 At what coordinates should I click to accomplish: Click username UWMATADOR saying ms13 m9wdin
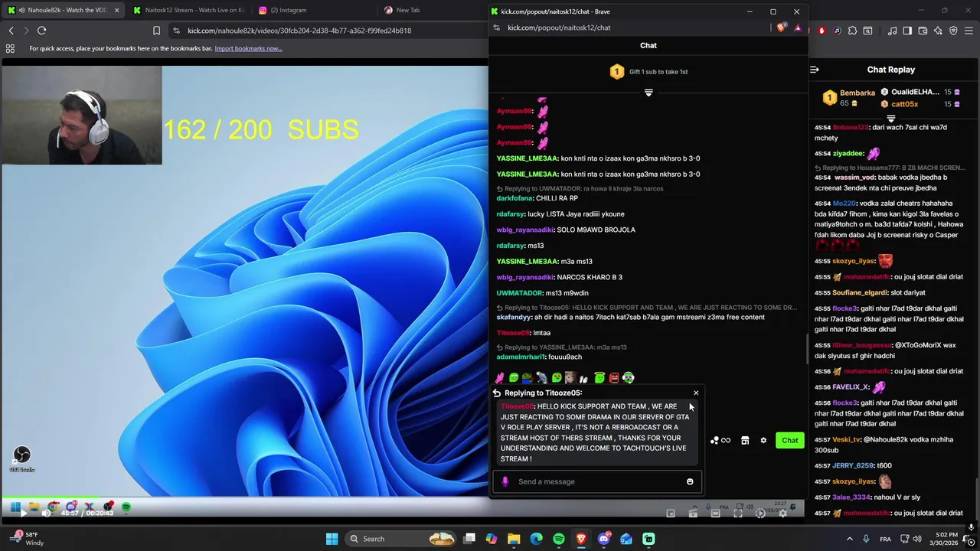pyautogui.click(x=519, y=293)
